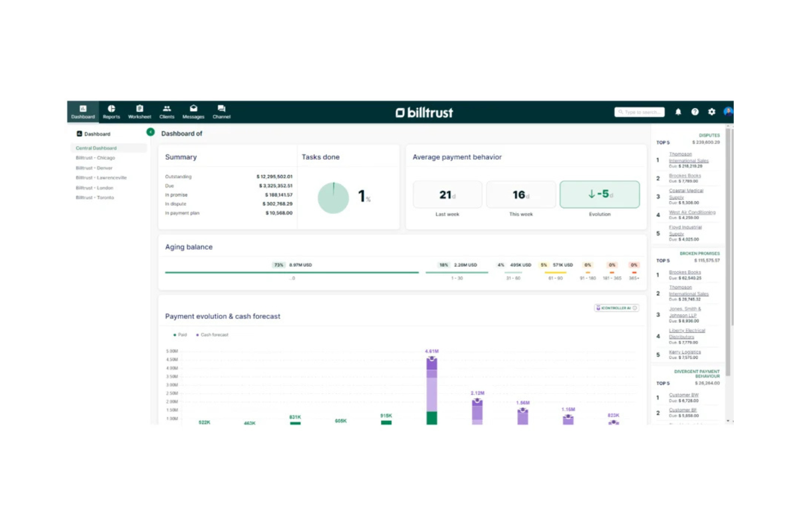The height and width of the screenshot is (532, 798).
Task: Open the Channel section
Action: [x=221, y=112]
